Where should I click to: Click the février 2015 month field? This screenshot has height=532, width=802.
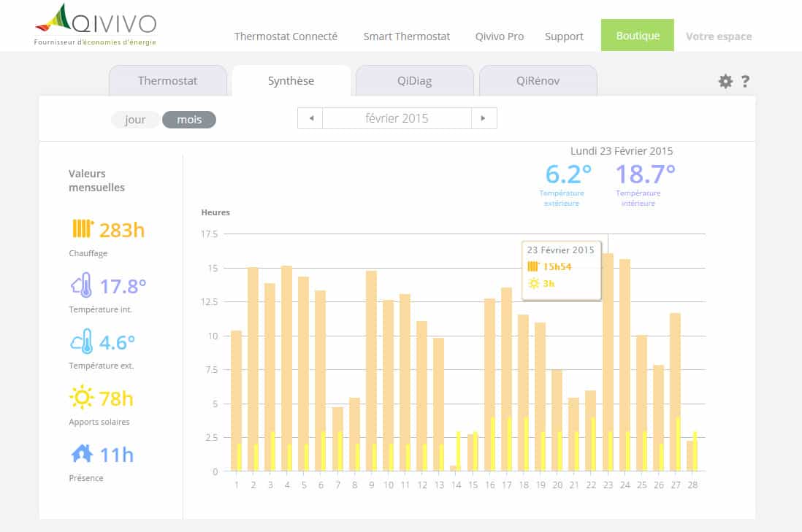pos(397,118)
